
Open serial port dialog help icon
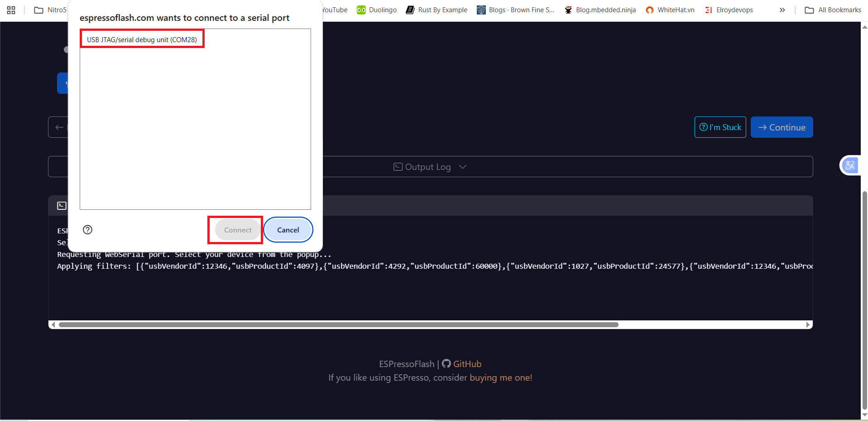click(x=88, y=230)
